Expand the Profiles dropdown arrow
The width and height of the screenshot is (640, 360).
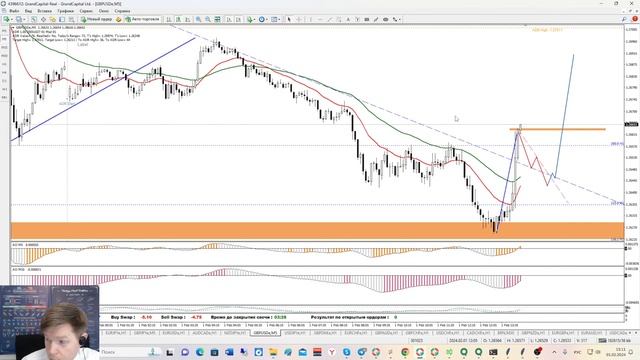[x=24, y=19]
